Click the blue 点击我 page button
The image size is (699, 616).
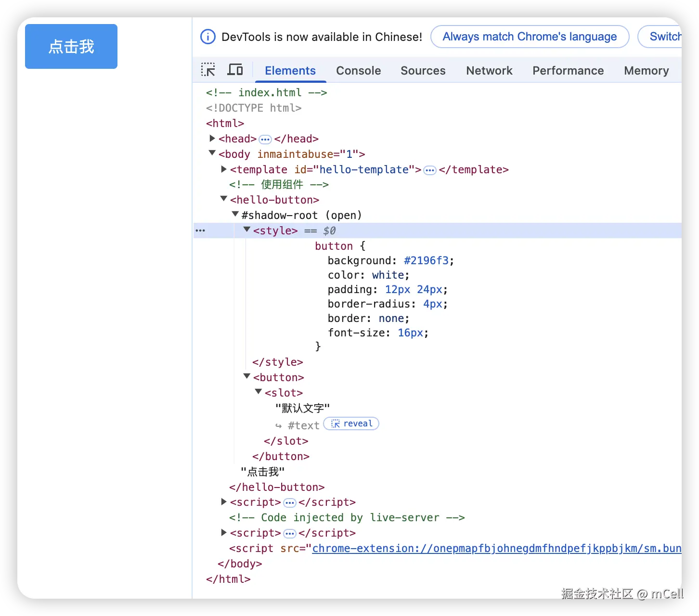pyautogui.click(x=71, y=46)
